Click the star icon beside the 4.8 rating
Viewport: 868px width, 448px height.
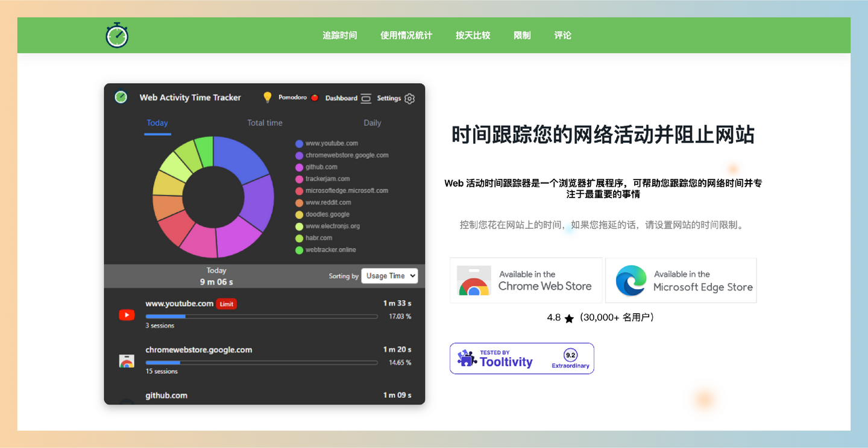point(569,318)
